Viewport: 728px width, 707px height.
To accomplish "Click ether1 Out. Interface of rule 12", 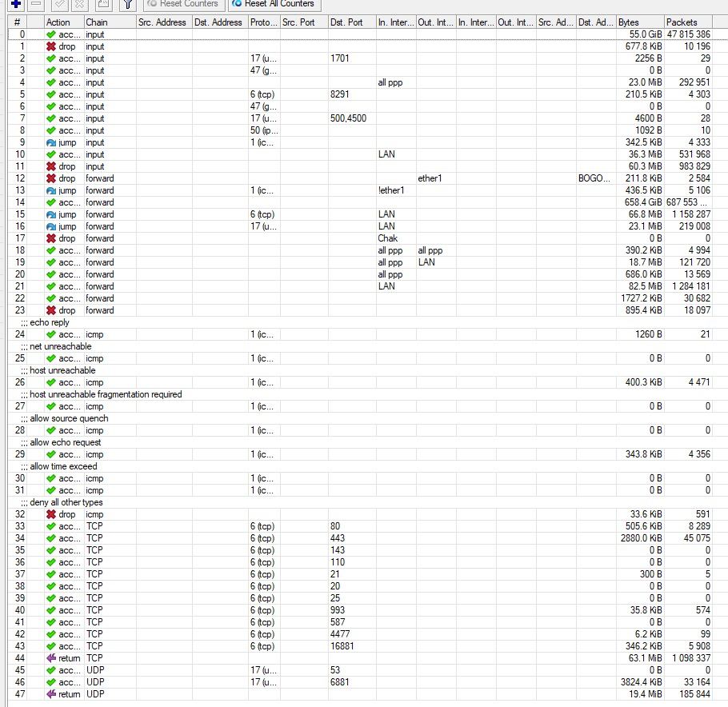I will [430, 178].
